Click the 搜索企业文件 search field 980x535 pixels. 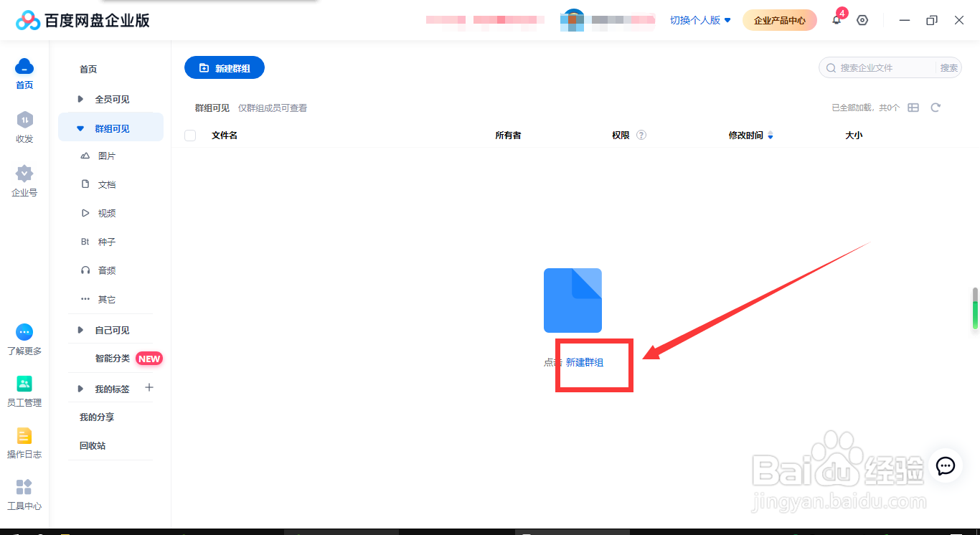tap(882, 67)
